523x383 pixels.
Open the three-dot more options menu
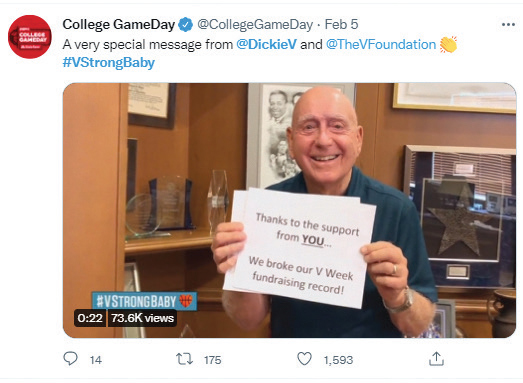click(x=508, y=25)
